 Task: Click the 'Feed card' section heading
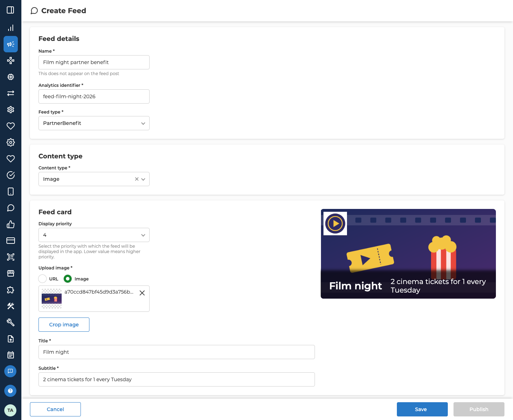(55, 212)
